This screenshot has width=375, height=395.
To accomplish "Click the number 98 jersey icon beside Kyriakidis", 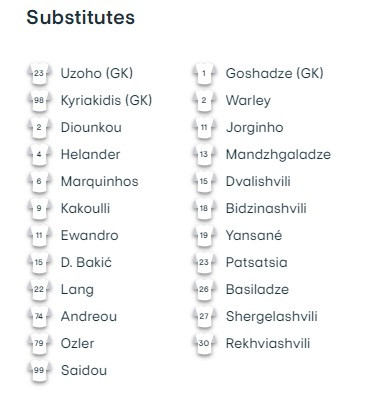I will tap(39, 100).
